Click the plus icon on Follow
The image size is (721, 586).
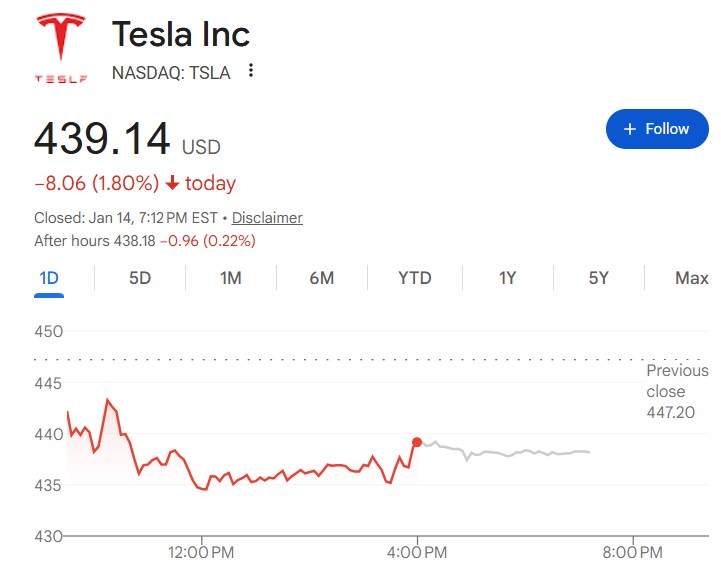[x=629, y=129]
